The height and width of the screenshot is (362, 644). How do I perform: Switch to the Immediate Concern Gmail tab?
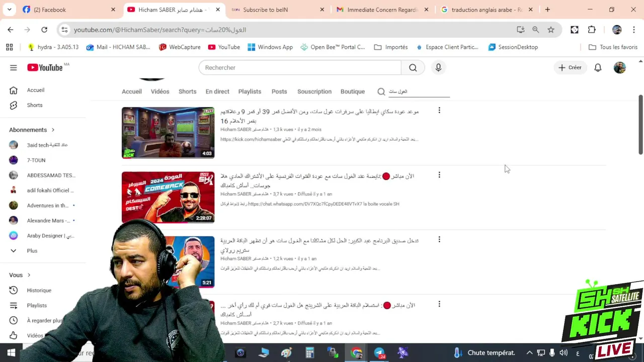(x=382, y=10)
